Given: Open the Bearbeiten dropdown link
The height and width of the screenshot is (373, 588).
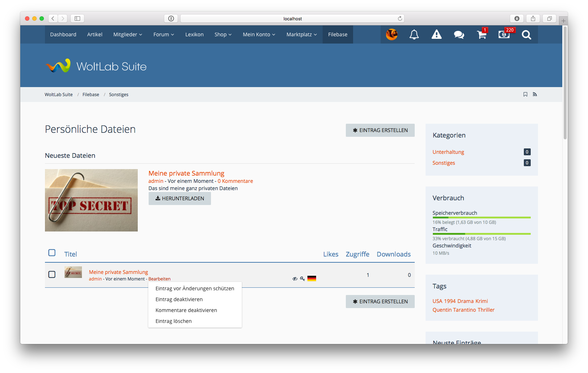Looking at the screenshot, I should [x=159, y=279].
